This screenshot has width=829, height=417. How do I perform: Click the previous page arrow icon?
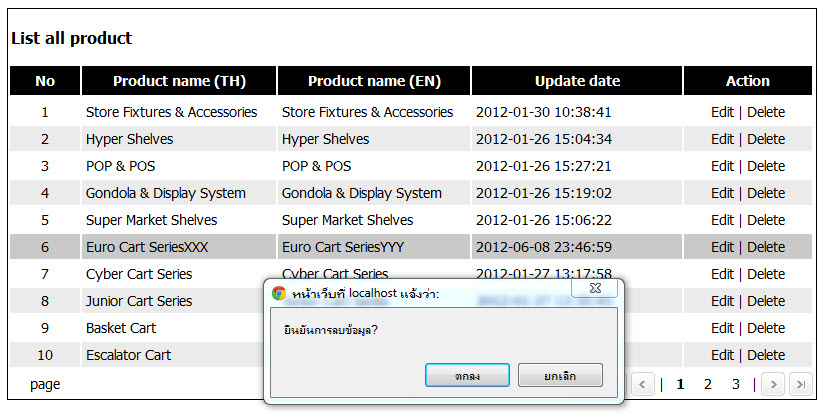pyautogui.click(x=644, y=384)
